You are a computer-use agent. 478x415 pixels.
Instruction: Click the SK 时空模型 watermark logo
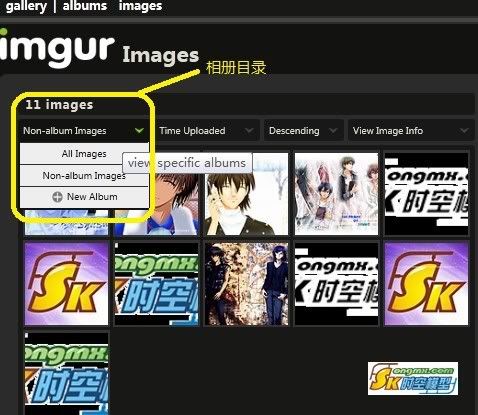[413, 378]
